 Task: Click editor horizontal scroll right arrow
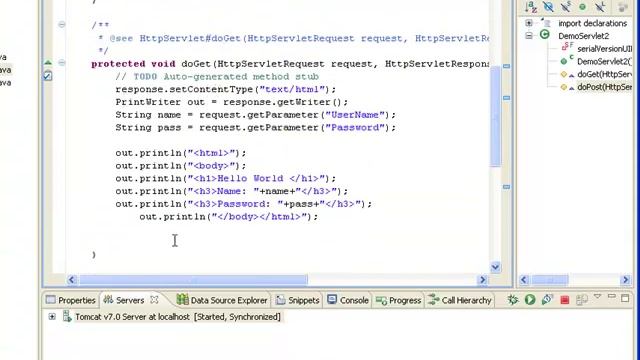coord(483,280)
